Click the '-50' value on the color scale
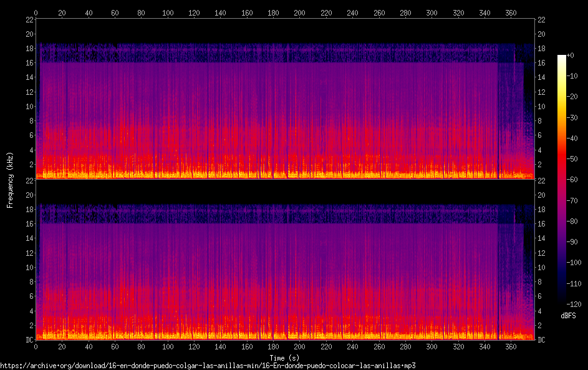 (x=572, y=159)
